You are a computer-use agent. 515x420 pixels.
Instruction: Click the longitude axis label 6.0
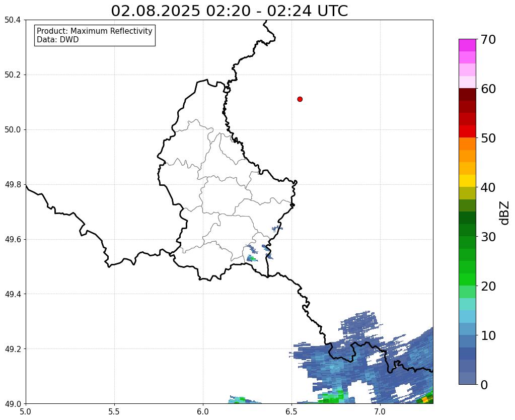coord(203,411)
